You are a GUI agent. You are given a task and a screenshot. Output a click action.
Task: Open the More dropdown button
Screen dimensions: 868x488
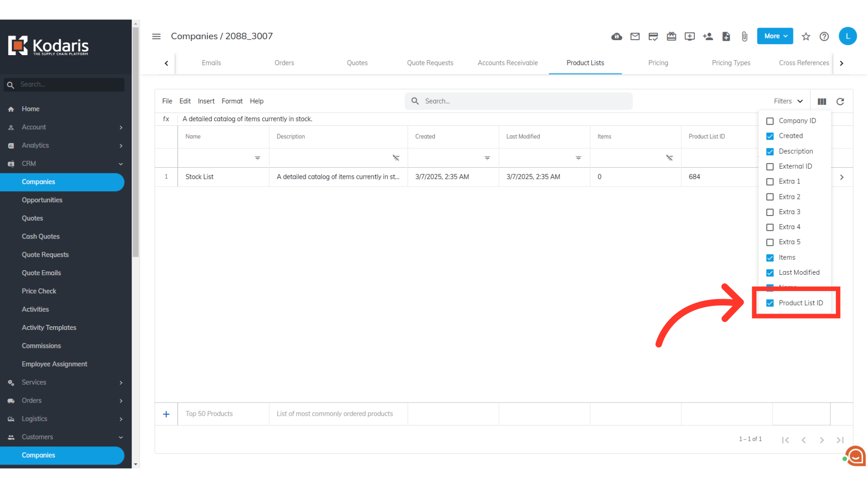click(x=775, y=36)
